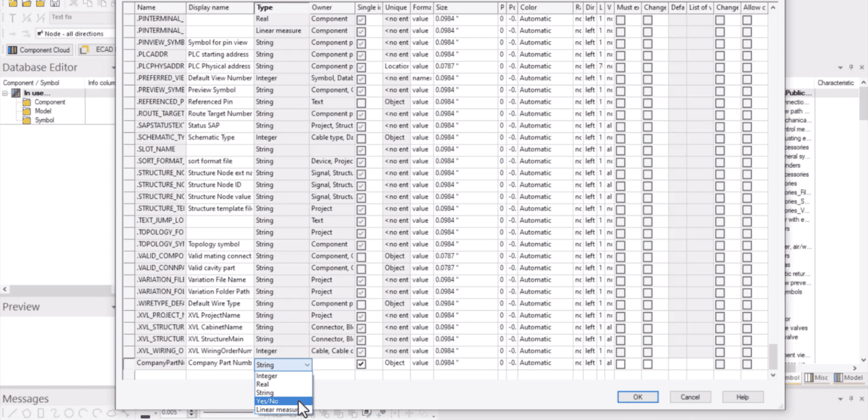The width and height of the screenshot is (868, 420).
Task: Toggle Single instance for .SCHEMATIC_TY row
Action: (x=361, y=138)
